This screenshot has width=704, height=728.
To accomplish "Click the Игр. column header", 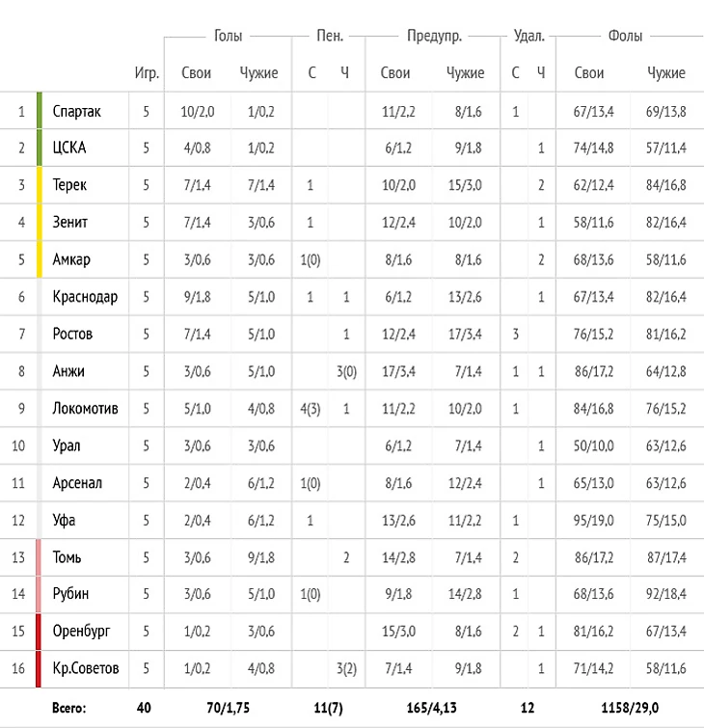I will coord(147,73).
